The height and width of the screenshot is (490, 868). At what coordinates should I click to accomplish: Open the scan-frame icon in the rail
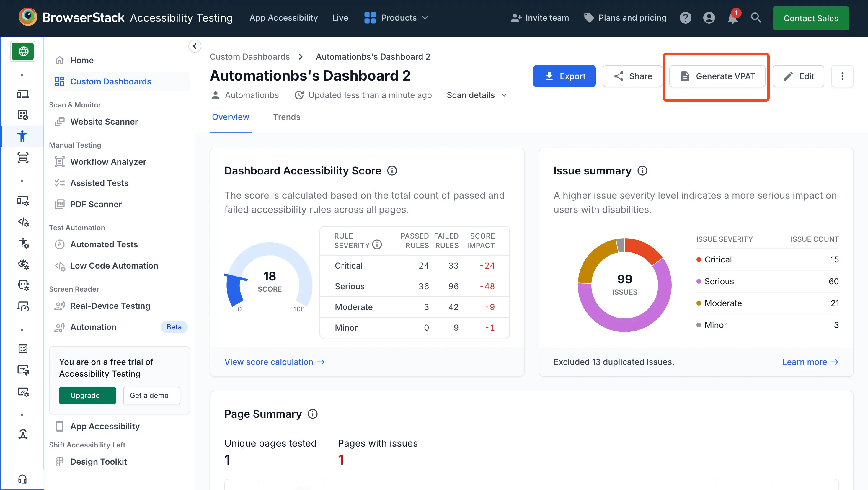[23, 158]
